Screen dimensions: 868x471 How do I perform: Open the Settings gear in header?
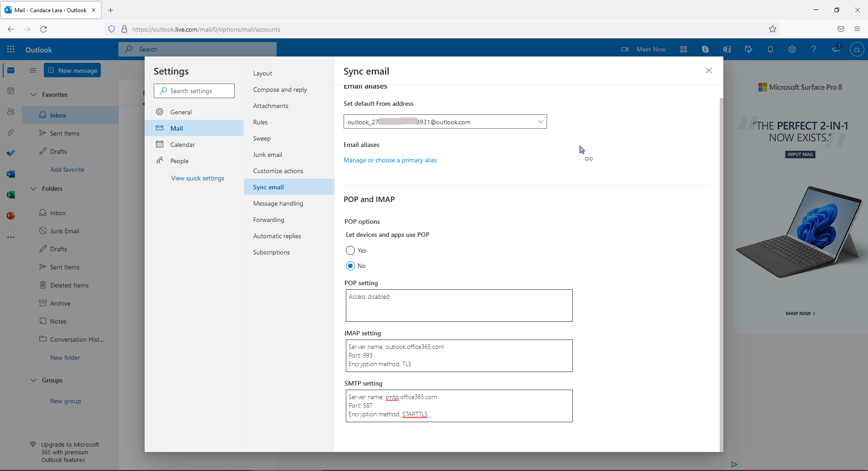[x=792, y=49]
